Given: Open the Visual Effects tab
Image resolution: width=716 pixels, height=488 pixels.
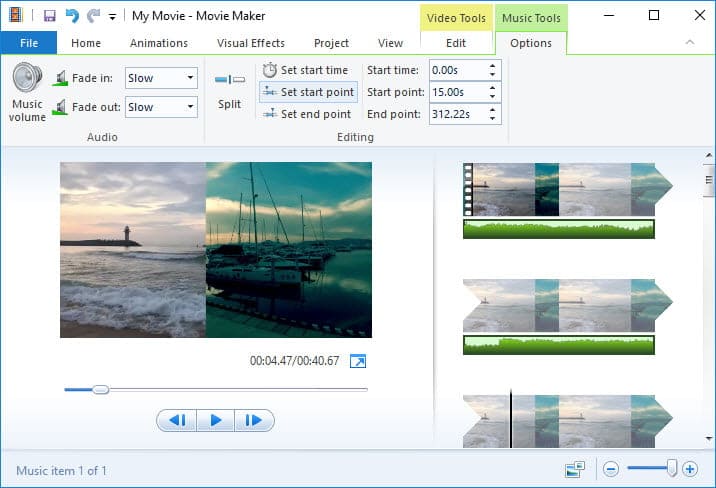Looking at the screenshot, I should point(251,43).
